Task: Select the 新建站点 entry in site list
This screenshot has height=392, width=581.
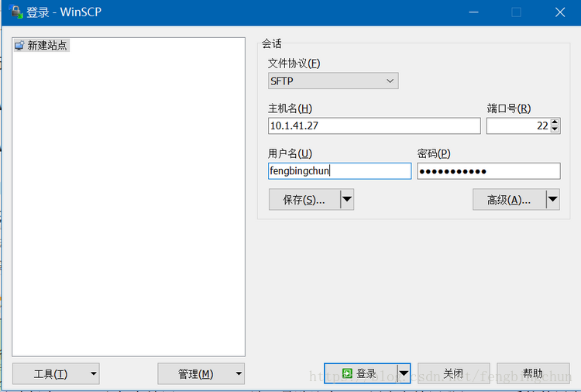Action: coord(41,45)
